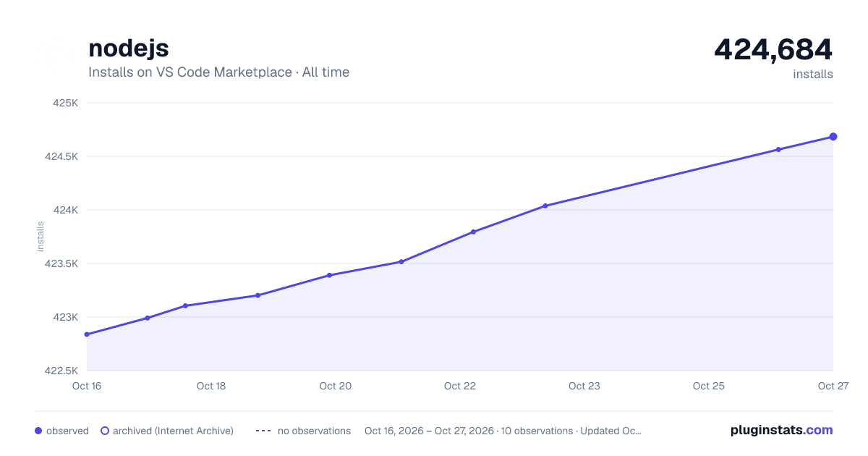The width and height of the screenshot is (868, 456).
Task: Click the 424,684 total installs figure
Action: (773, 49)
